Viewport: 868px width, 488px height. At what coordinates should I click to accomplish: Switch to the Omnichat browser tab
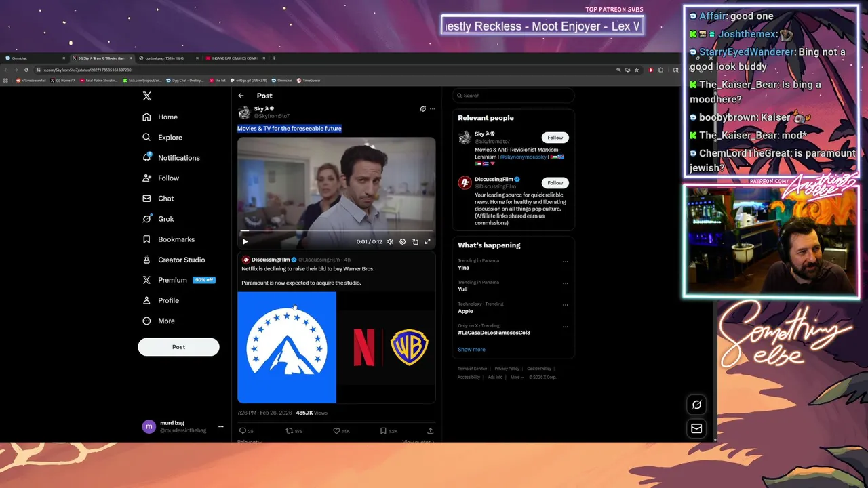[34, 58]
